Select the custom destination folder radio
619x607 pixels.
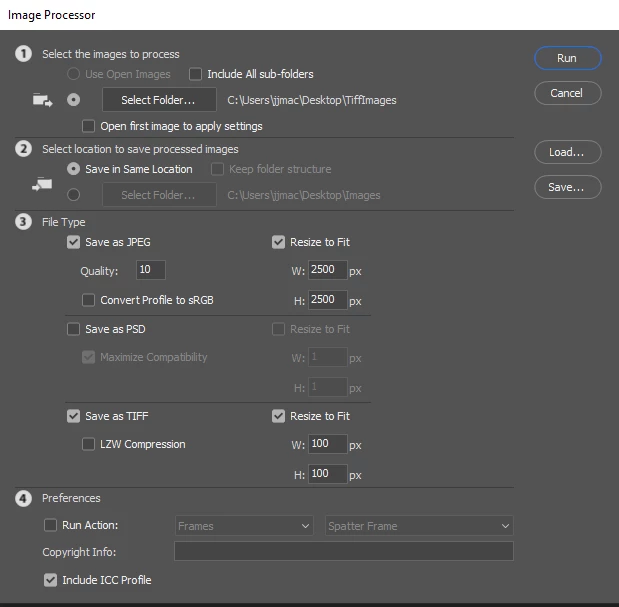[x=73, y=195]
